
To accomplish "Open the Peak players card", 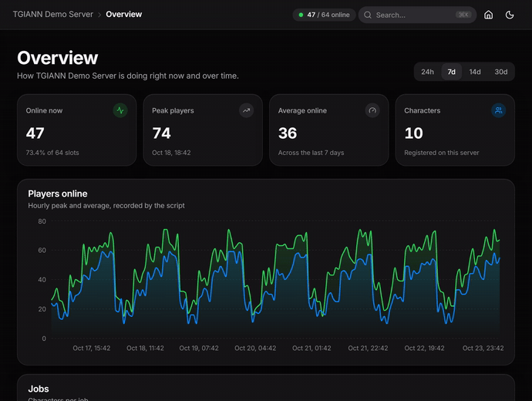I will pyautogui.click(x=203, y=130).
